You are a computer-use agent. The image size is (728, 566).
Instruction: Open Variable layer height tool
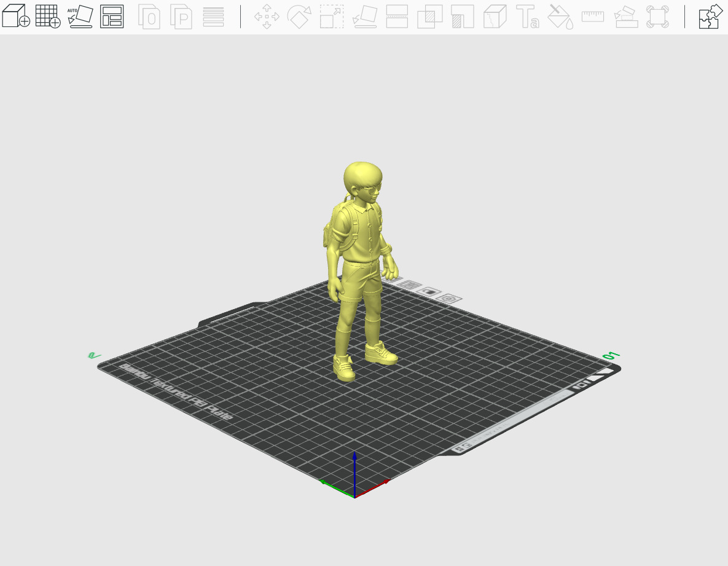pos(214,17)
